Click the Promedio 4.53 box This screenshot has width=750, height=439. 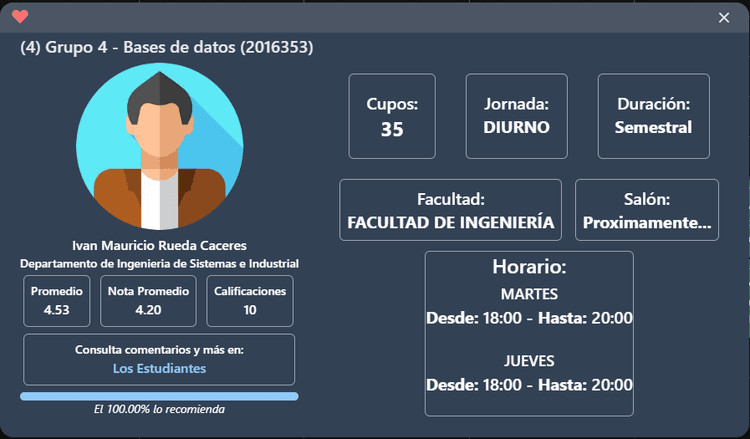57,301
